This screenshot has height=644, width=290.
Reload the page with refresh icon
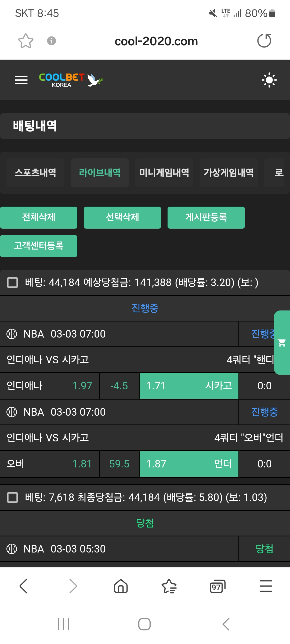pos(264,41)
